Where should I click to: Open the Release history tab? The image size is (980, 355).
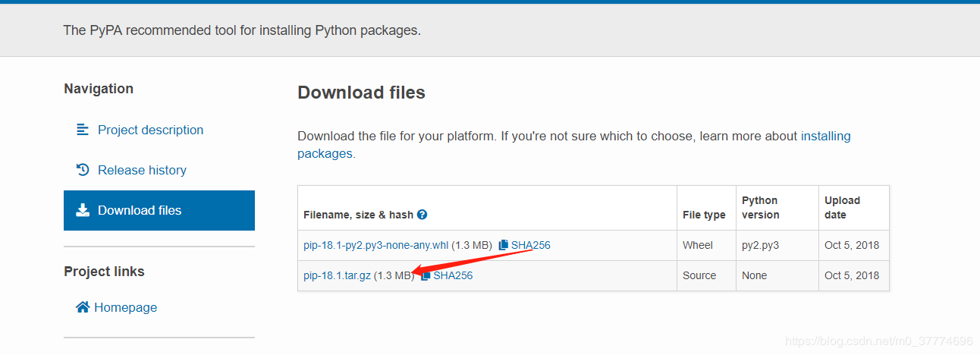coord(142,170)
